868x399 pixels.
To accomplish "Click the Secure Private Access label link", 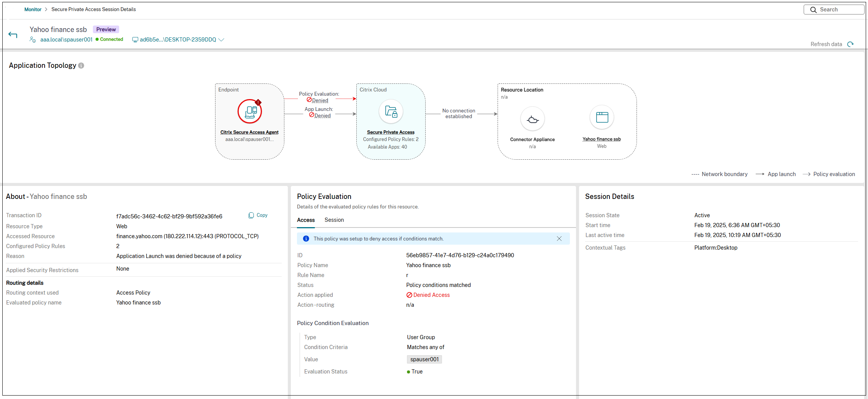I will click(391, 132).
